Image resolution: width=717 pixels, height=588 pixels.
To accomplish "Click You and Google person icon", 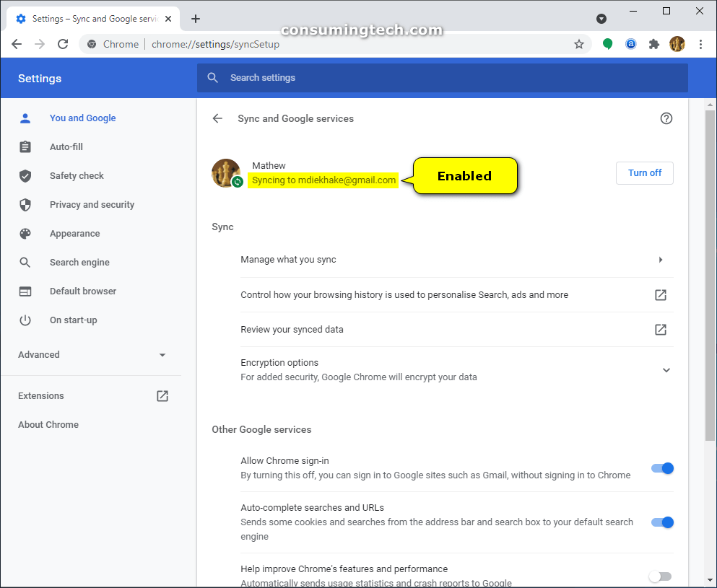I will point(25,118).
